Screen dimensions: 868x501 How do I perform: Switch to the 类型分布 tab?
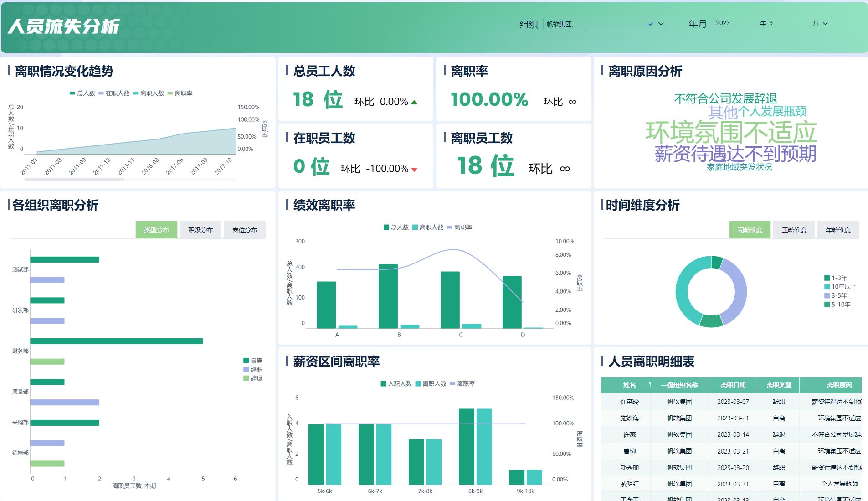click(x=156, y=230)
